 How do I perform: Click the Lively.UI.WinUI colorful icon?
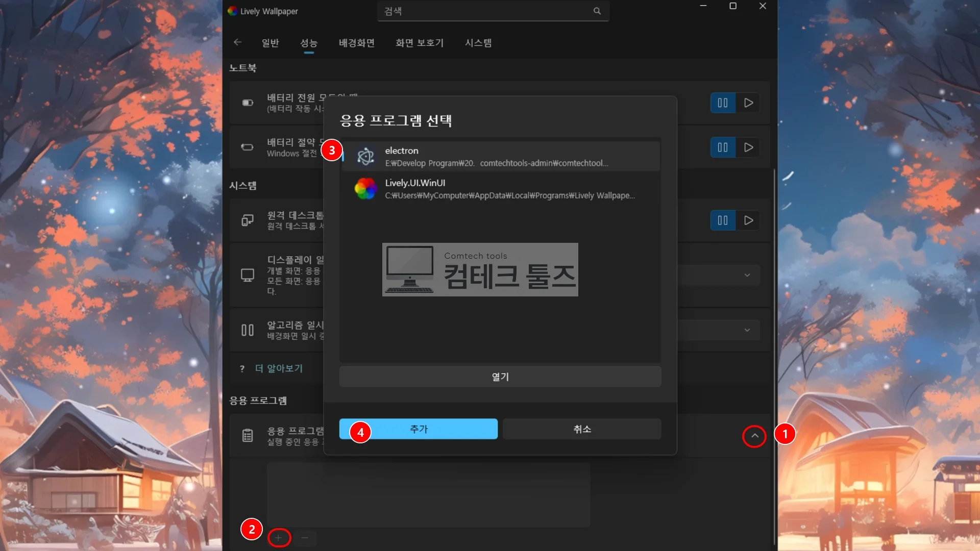click(365, 189)
